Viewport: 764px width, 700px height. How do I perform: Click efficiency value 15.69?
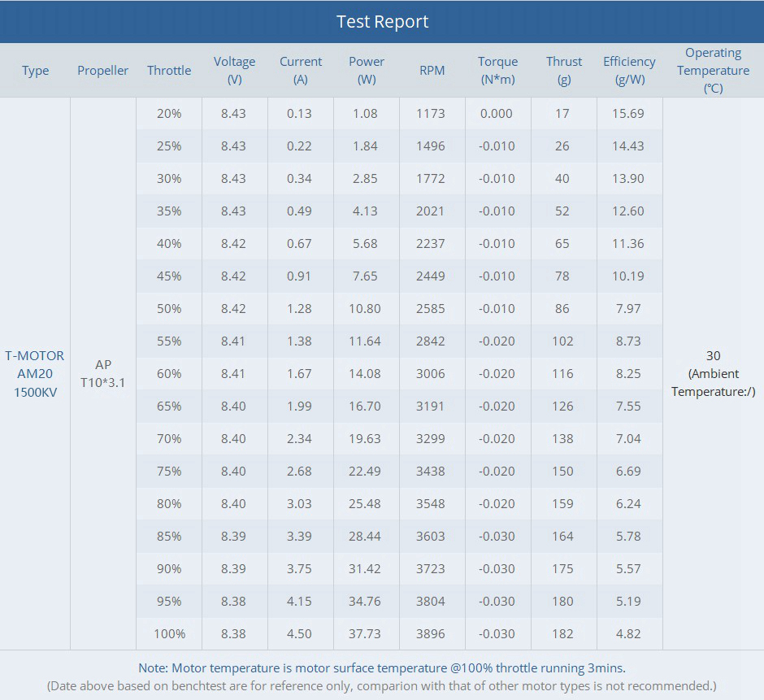tap(628, 114)
